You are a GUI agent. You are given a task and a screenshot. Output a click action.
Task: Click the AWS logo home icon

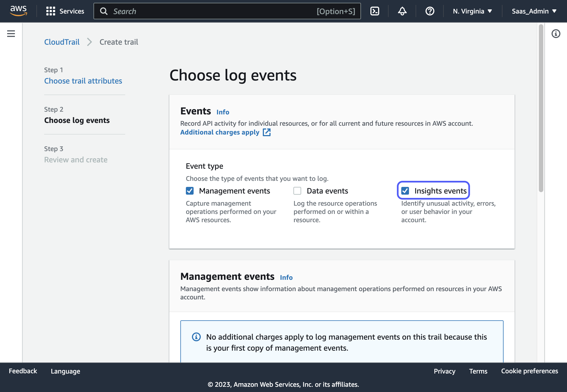[x=18, y=11]
